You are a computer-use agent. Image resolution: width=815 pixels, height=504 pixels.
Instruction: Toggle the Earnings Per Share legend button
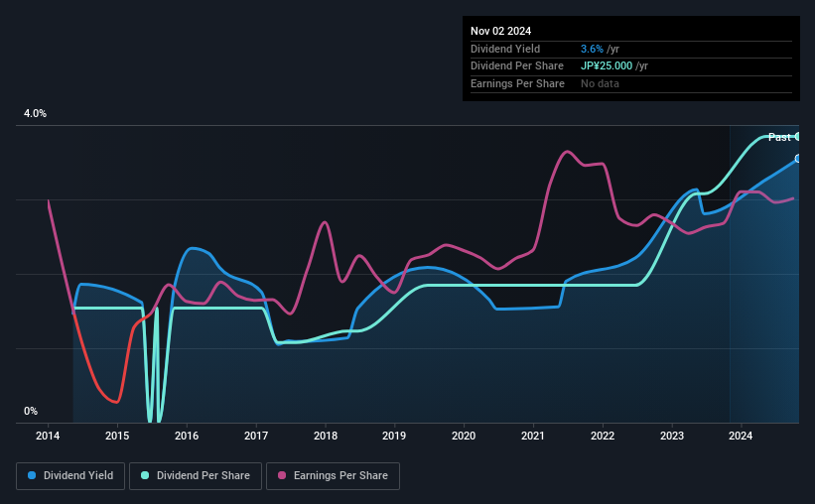(333, 475)
